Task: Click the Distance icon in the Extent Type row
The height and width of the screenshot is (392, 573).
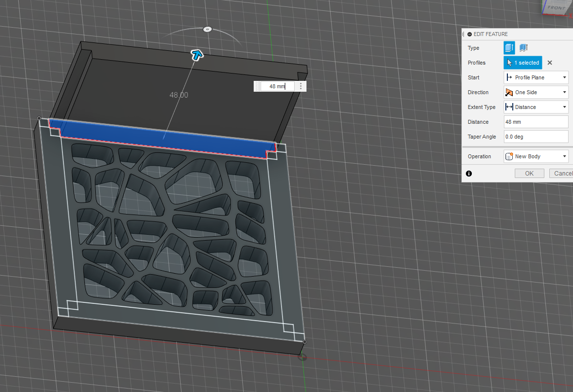Action: 510,107
